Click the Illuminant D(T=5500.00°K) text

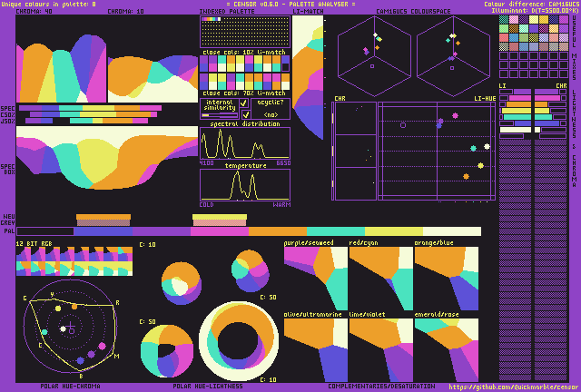click(535, 10)
